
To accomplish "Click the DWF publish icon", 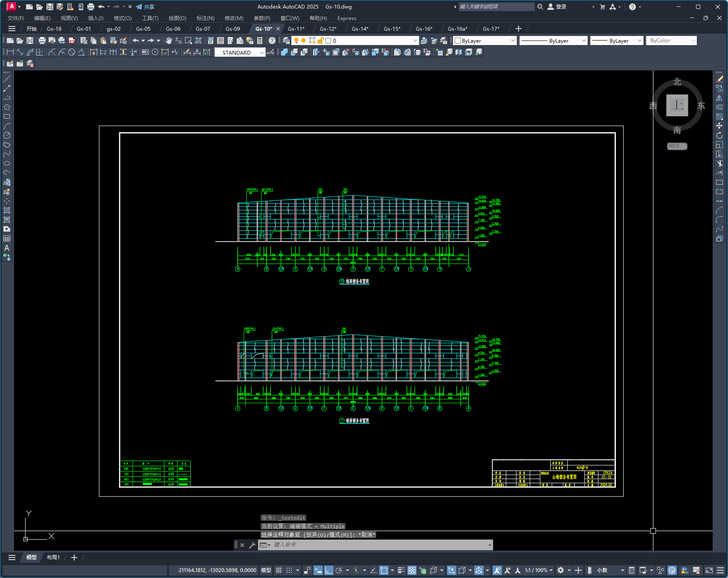I will (72, 41).
